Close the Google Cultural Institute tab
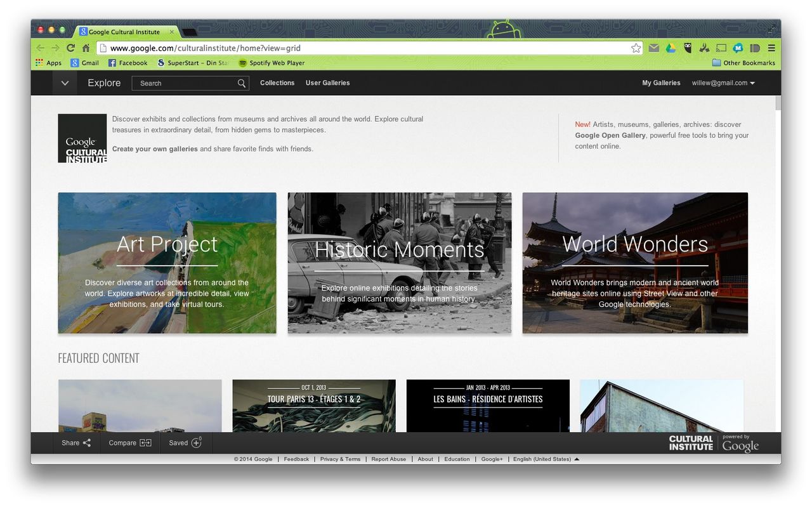This screenshot has width=812, height=507. pyautogui.click(x=171, y=32)
